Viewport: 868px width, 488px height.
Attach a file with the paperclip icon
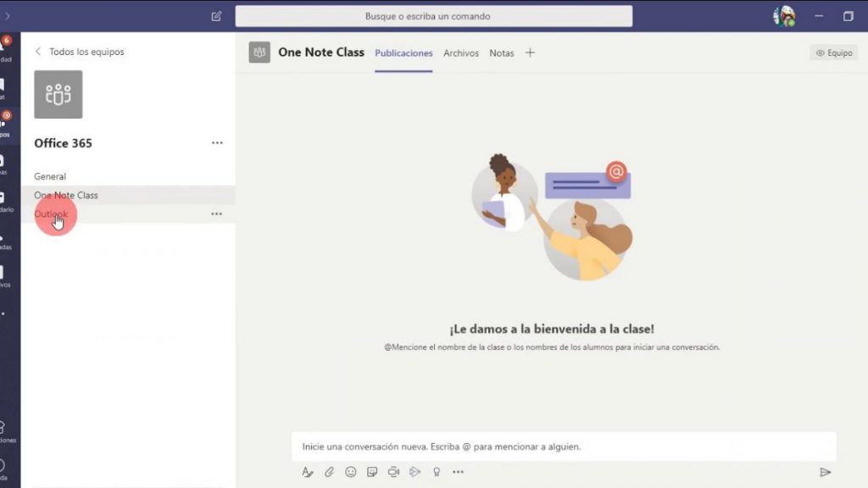pyautogui.click(x=329, y=472)
